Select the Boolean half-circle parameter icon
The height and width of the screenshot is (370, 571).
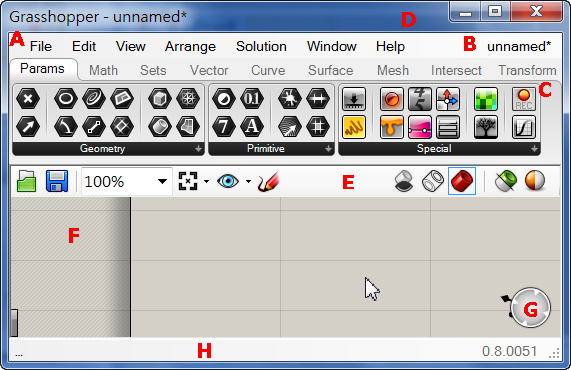(224, 99)
